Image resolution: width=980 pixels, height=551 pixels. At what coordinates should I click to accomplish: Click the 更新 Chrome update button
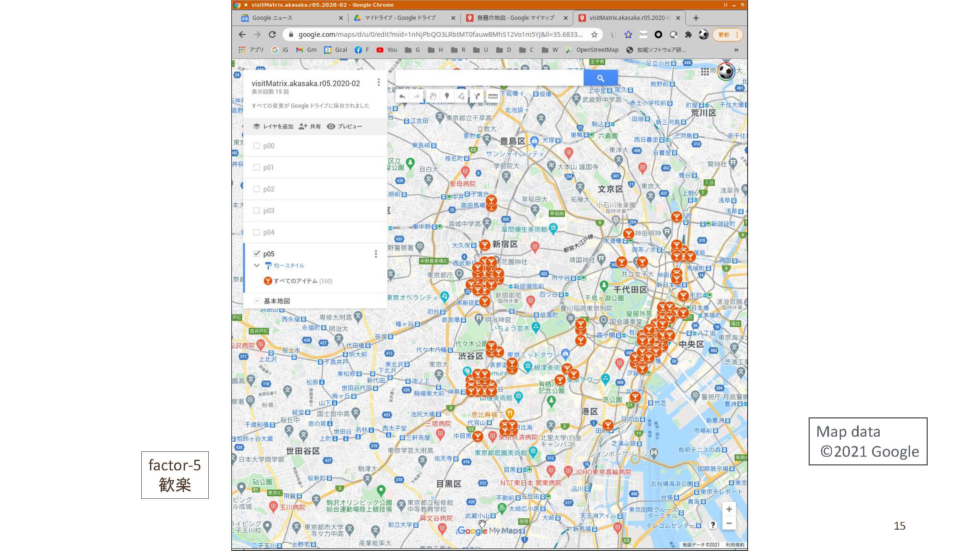tap(727, 35)
